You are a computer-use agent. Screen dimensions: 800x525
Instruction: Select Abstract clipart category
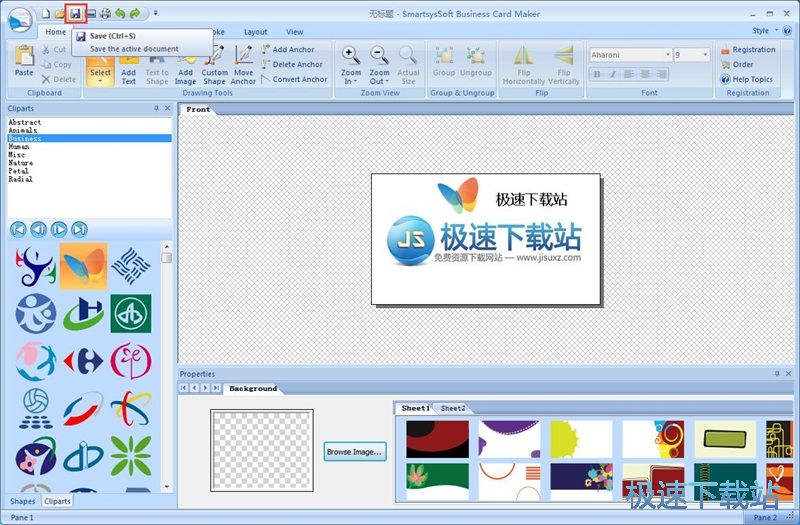pyautogui.click(x=89, y=122)
